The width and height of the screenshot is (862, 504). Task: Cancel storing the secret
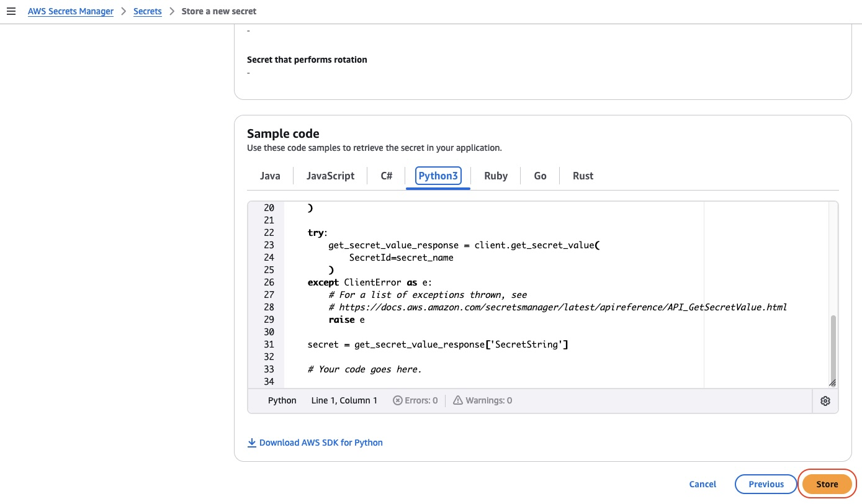pyautogui.click(x=702, y=484)
